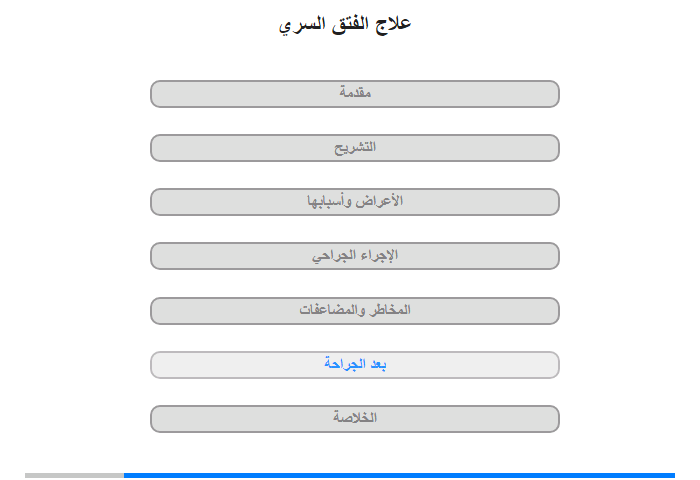This screenshot has height=480, width=700.
Task: Open the مقدمة section
Action: pos(355,94)
